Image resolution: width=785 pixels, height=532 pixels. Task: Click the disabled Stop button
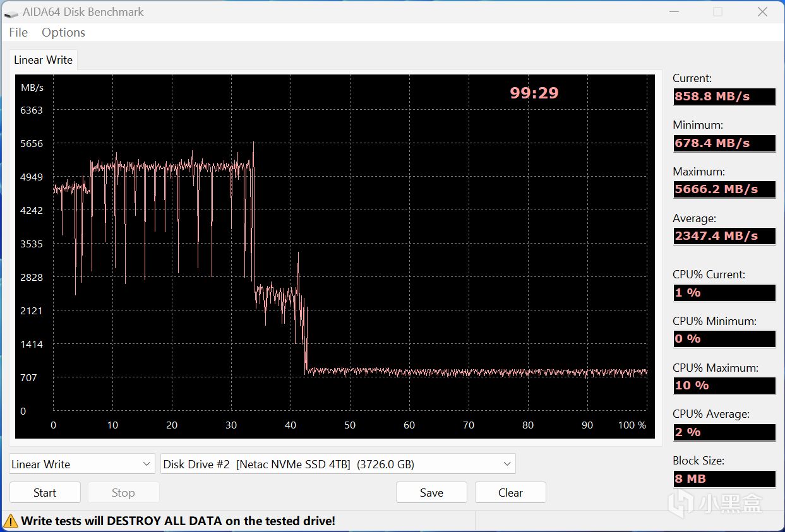[123, 492]
